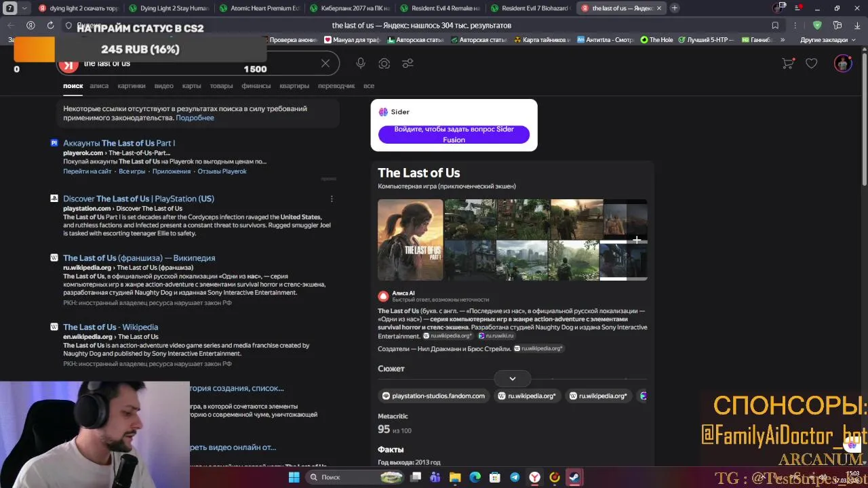Open The Last of Us - Wikipedia English result
This screenshot has width=868, height=488.
(111, 327)
